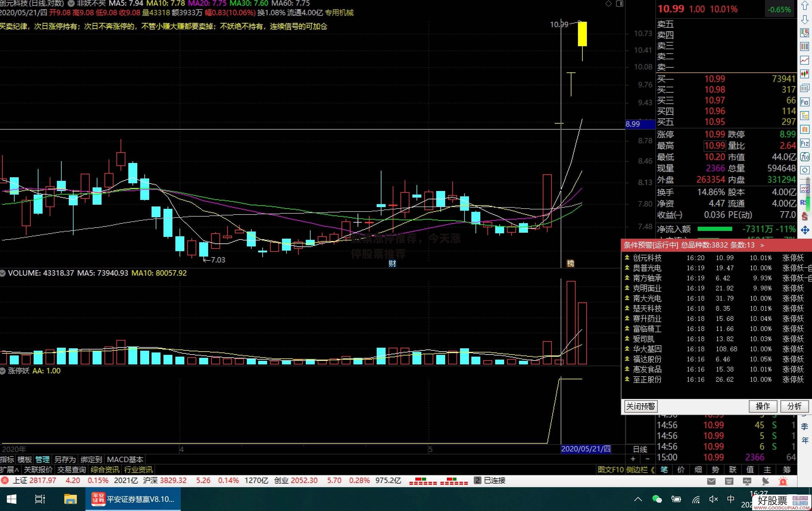This screenshot has height=511, width=812.
Task: Toggle the VOLUME indicator dropdown circle
Action: coord(3,273)
